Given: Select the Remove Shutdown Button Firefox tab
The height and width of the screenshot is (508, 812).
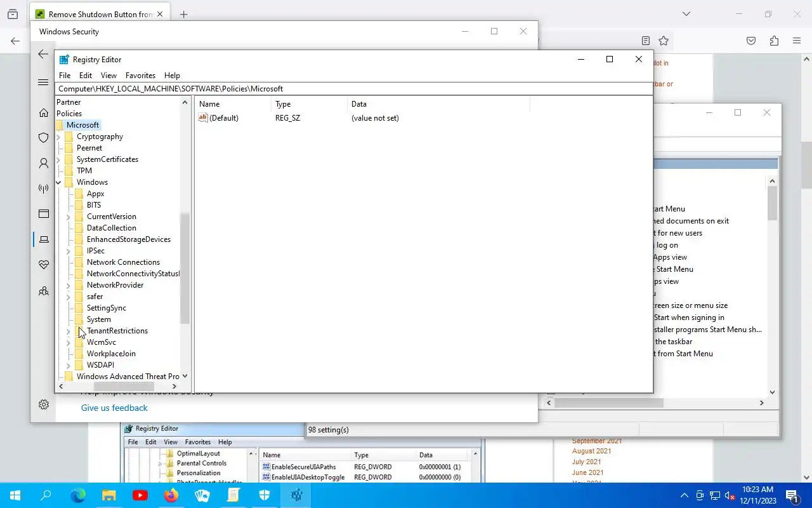Looking at the screenshot, I should point(100,14).
